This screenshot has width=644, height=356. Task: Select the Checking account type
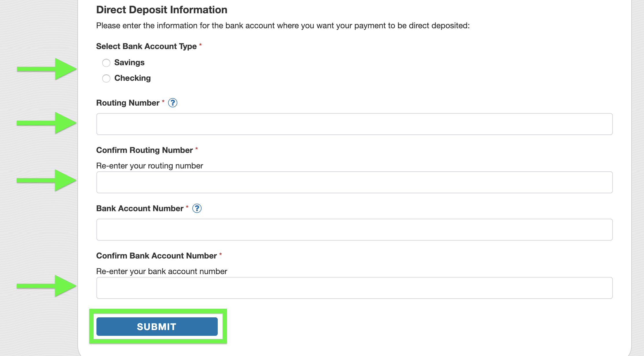[106, 78]
